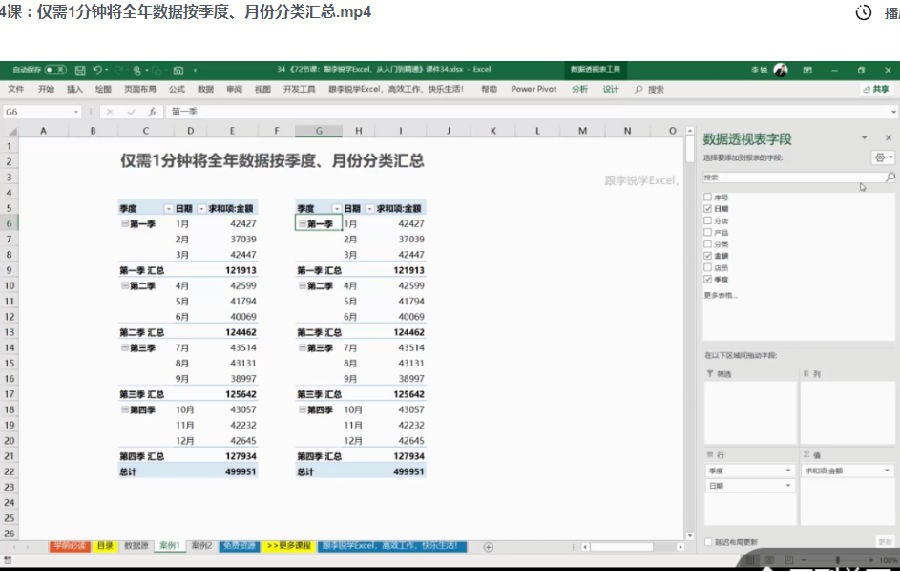The image size is (900, 572).
Task: Click the Save icon in quick access toolbar
Action: point(79,70)
